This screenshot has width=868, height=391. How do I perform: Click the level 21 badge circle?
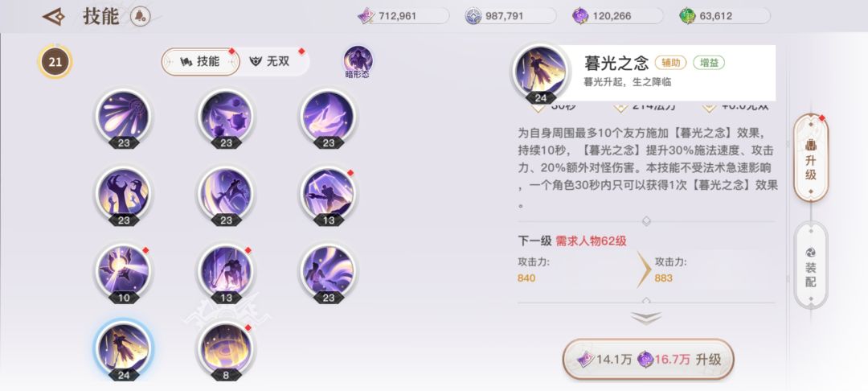click(x=55, y=61)
